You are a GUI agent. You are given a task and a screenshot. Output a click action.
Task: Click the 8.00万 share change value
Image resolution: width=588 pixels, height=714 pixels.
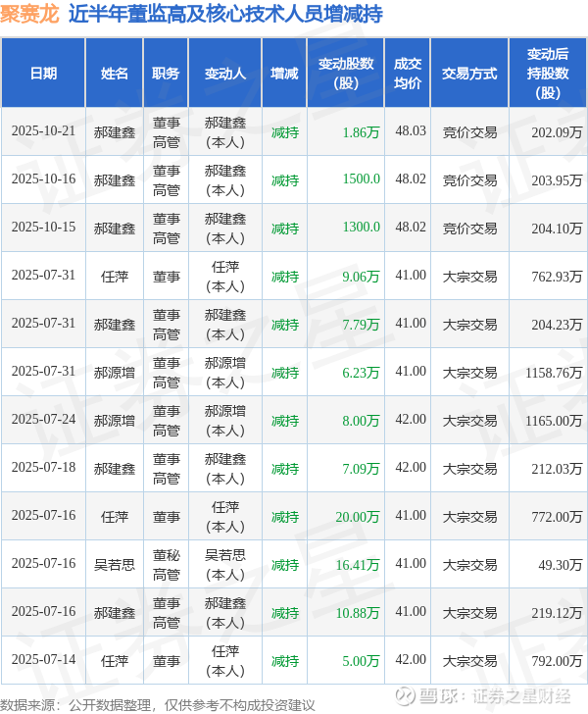click(x=361, y=421)
